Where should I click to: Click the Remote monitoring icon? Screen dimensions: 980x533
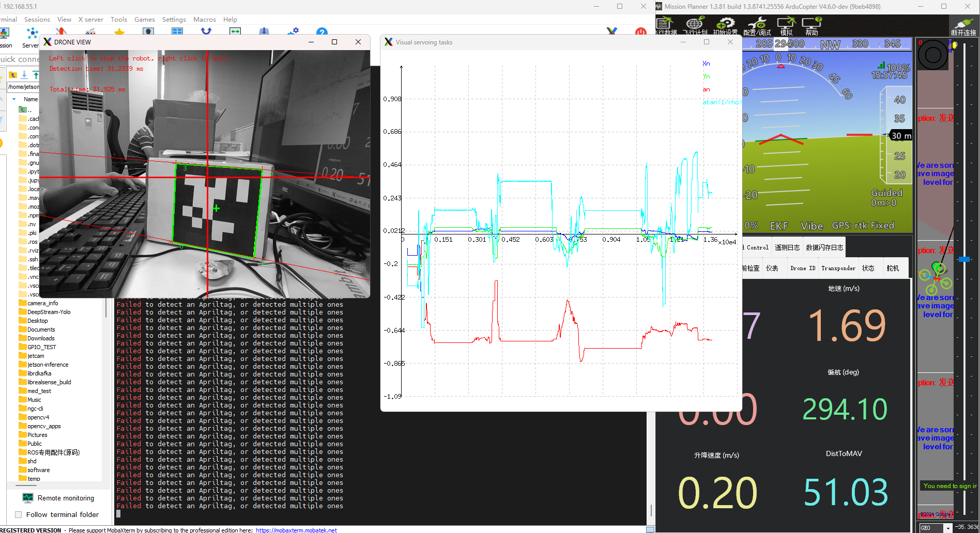28,498
